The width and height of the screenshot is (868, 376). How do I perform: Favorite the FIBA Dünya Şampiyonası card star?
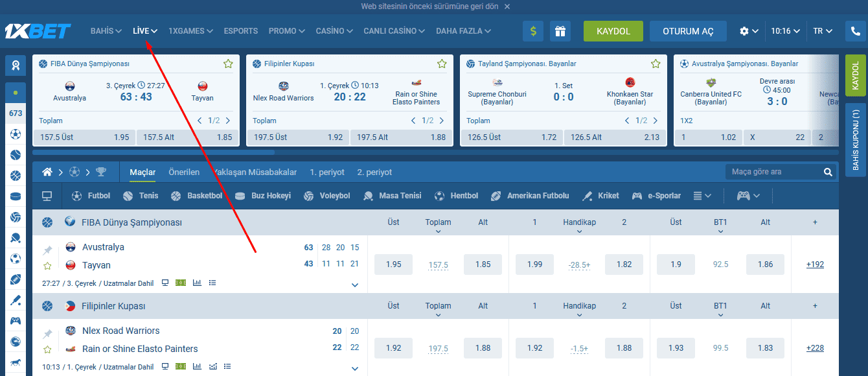[x=228, y=64]
